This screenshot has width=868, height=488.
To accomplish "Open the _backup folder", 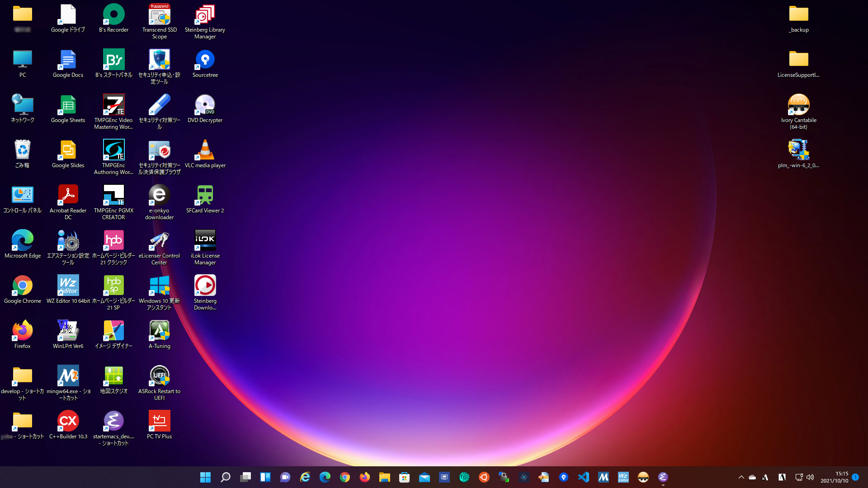I will pos(798,19).
